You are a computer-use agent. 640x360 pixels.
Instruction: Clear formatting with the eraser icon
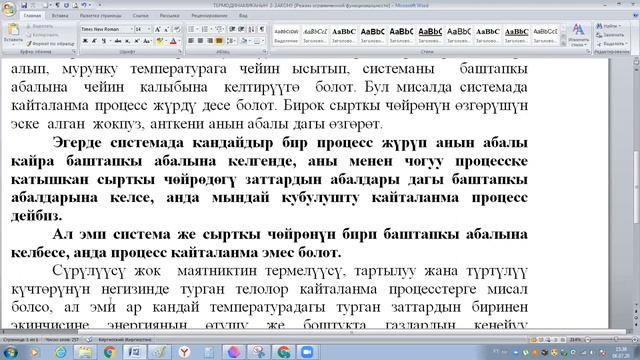click(177, 29)
